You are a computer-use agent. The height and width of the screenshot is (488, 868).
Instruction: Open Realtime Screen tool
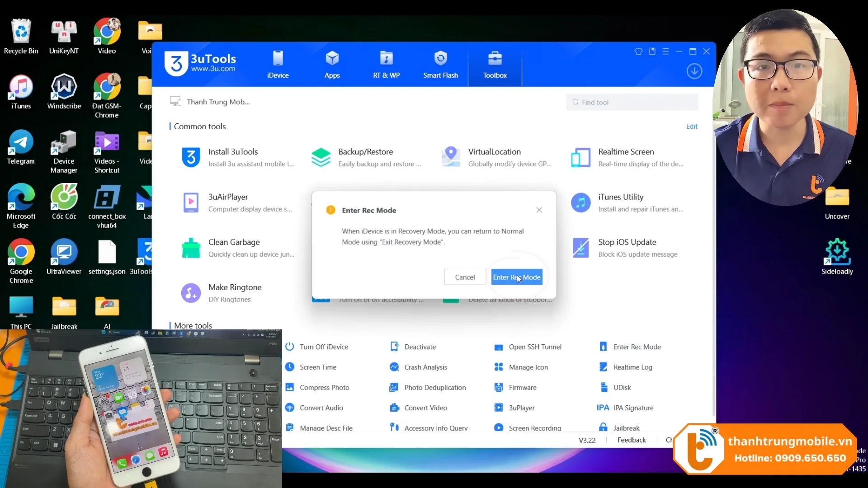[x=627, y=157]
